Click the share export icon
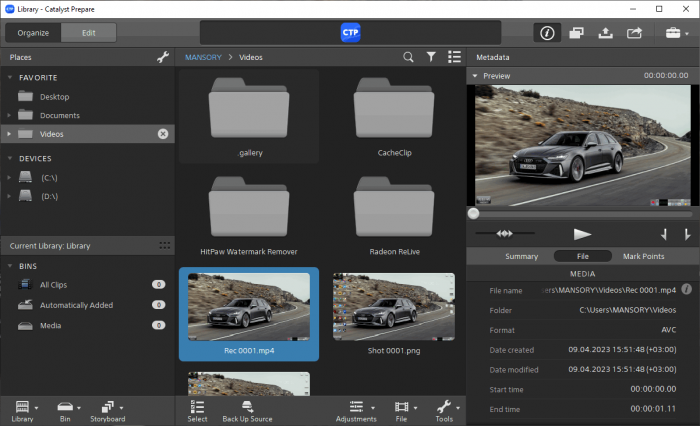 tap(634, 33)
